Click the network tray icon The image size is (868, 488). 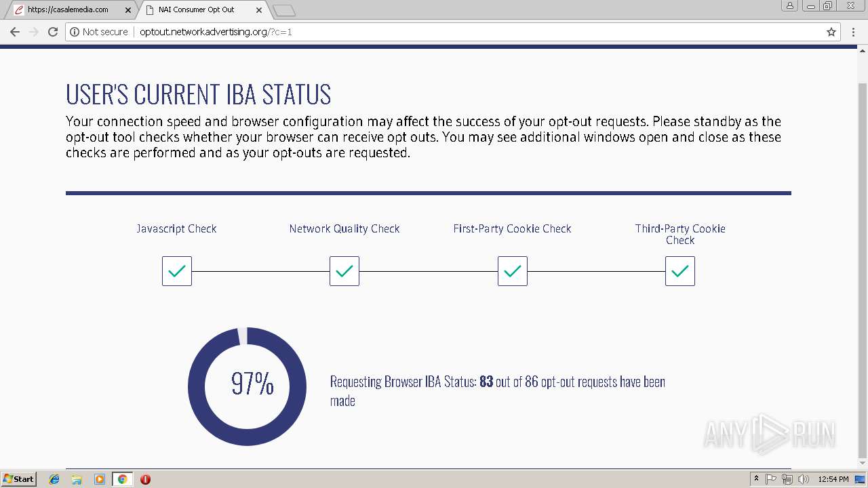click(x=787, y=479)
